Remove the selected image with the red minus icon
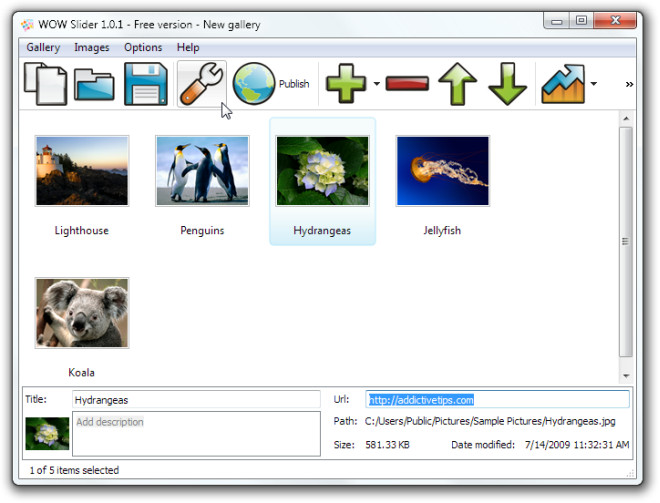This screenshot has width=660, height=503. click(407, 83)
